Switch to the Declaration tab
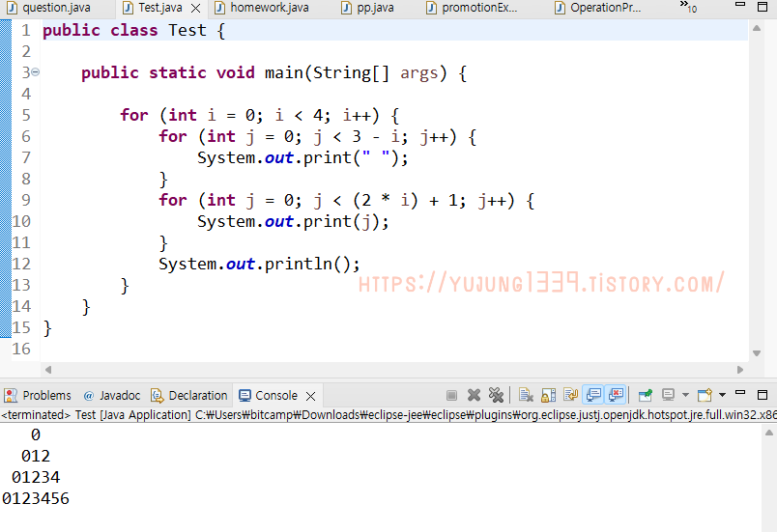This screenshot has height=532, width=777. click(188, 396)
